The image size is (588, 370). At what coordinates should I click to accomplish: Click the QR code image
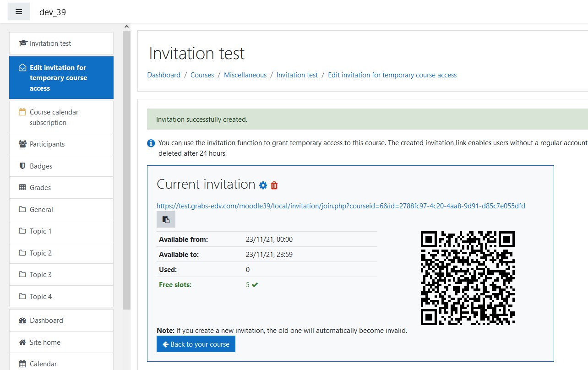pyautogui.click(x=468, y=278)
